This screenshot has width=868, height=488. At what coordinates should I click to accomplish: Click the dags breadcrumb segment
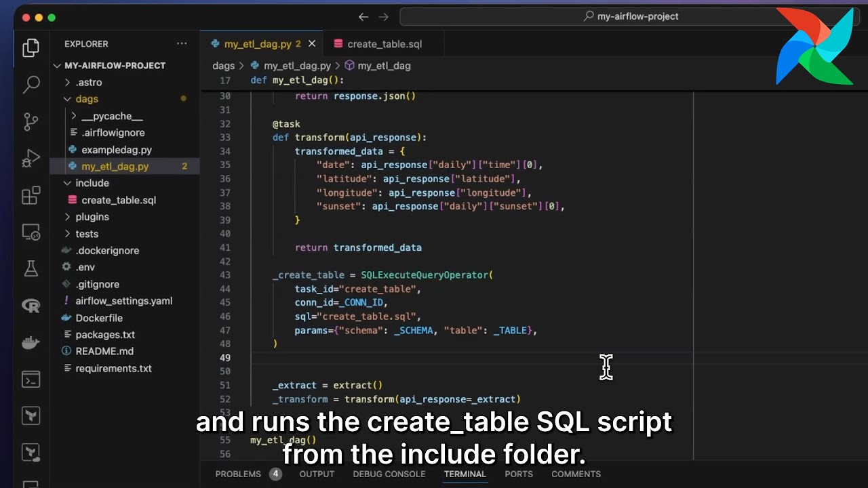(x=223, y=66)
